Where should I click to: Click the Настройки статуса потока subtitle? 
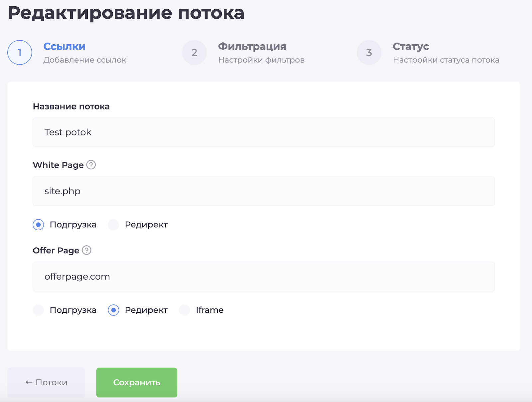tap(446, 60)
